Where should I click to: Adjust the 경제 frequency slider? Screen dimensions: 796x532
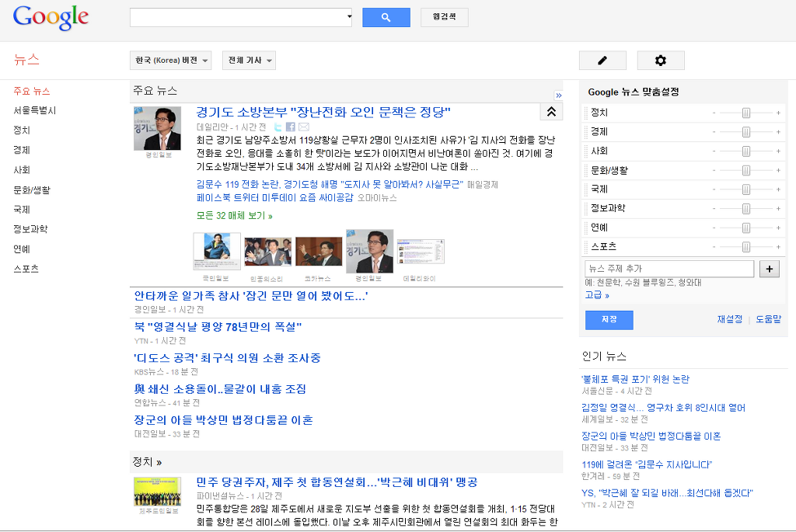745,132
